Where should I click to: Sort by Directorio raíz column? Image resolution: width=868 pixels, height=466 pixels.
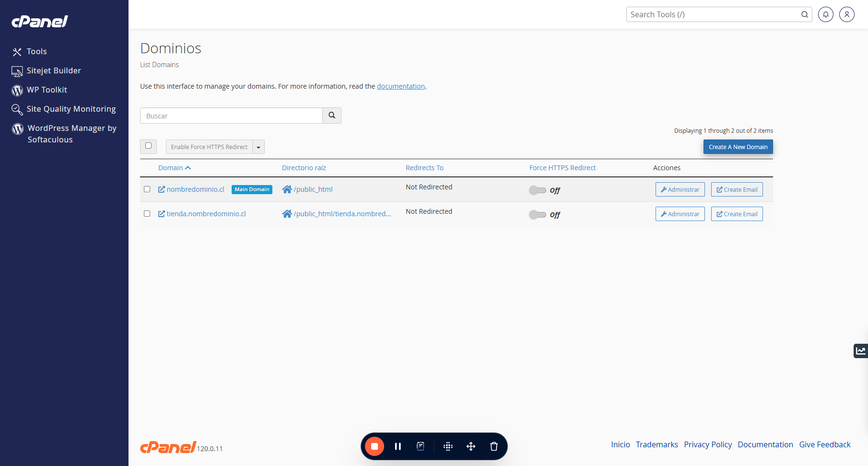pyautogui.click(x=304, y=168)
